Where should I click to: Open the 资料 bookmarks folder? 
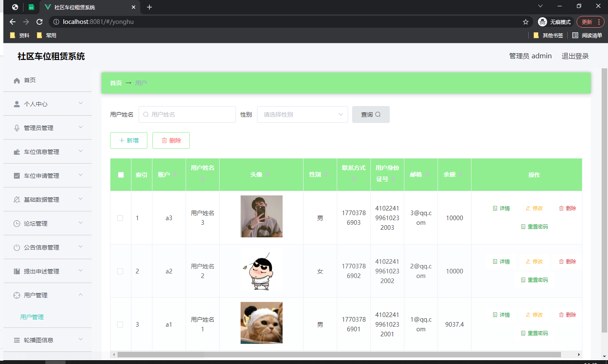[19, 35]
